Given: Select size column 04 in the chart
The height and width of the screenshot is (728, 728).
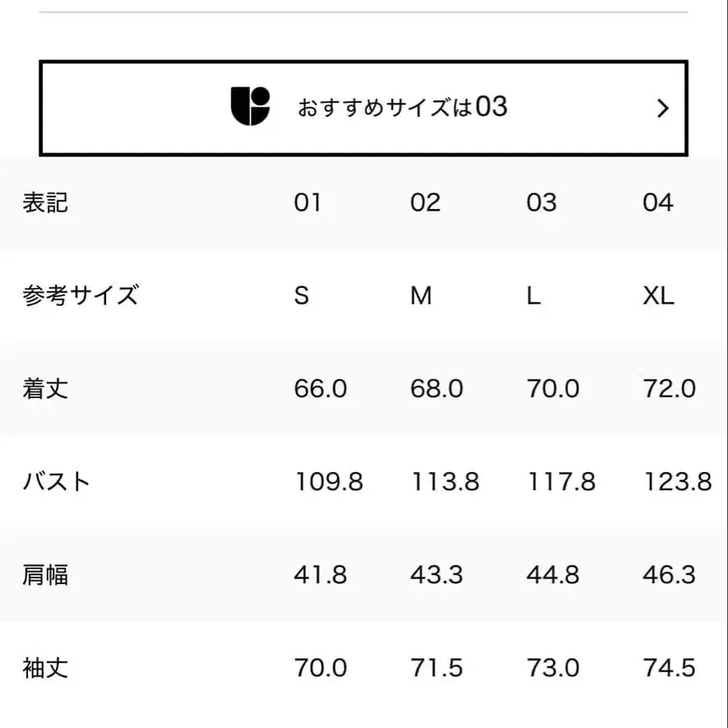Looking at the screenshot, I should click(x=658, y=202).
